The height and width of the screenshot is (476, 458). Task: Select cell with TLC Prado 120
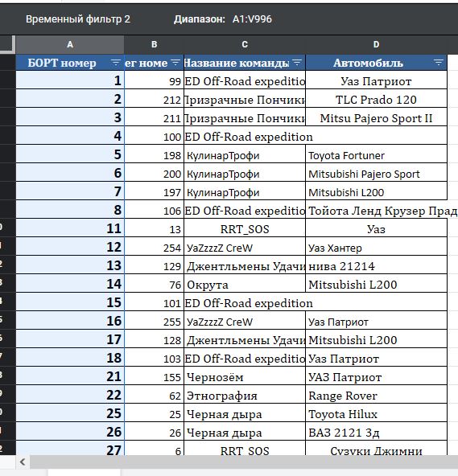[x=376, y=100]
